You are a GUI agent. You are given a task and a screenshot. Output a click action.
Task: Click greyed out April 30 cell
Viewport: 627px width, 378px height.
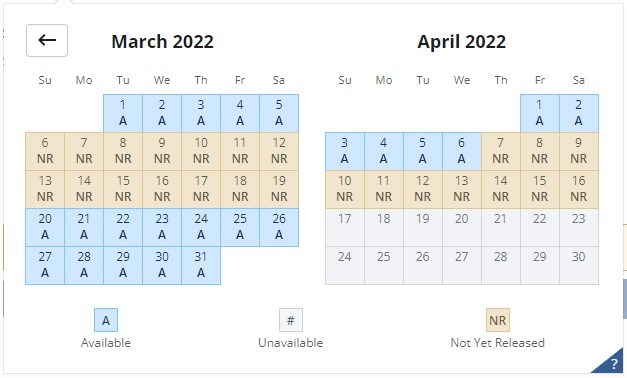pyautogui.click(x=579, y=265)
